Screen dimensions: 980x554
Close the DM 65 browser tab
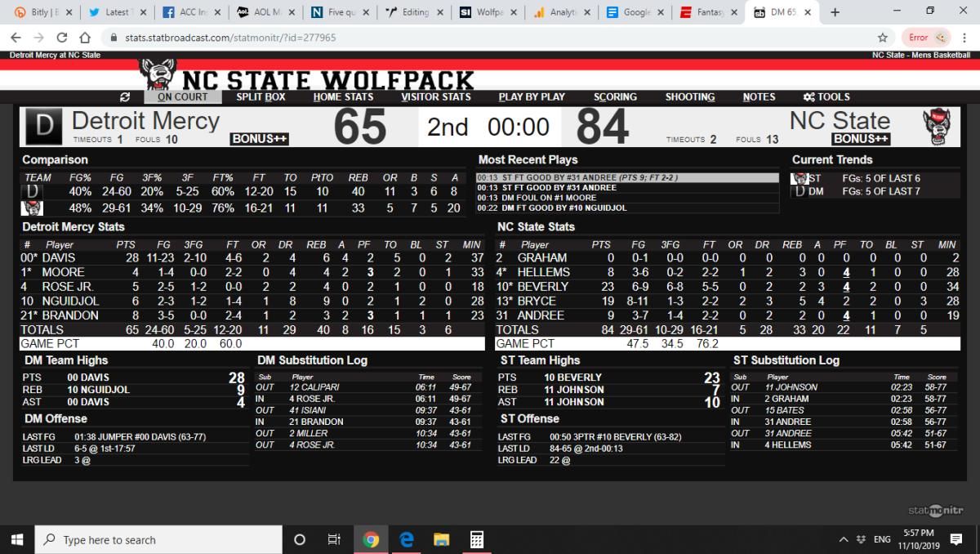pos(808,12)
